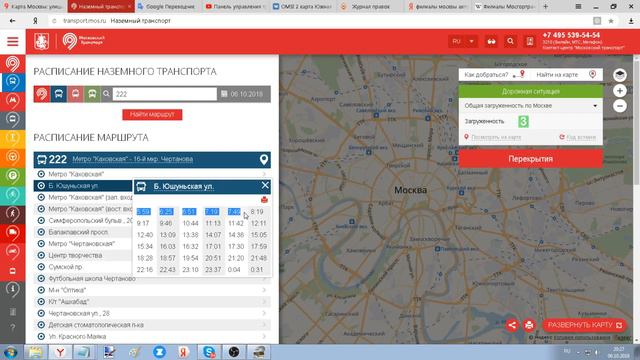The height and width of the screenshot is (360, 640).
Task: Click the Перекрытия red button
Action: click(x=530, y=159)
